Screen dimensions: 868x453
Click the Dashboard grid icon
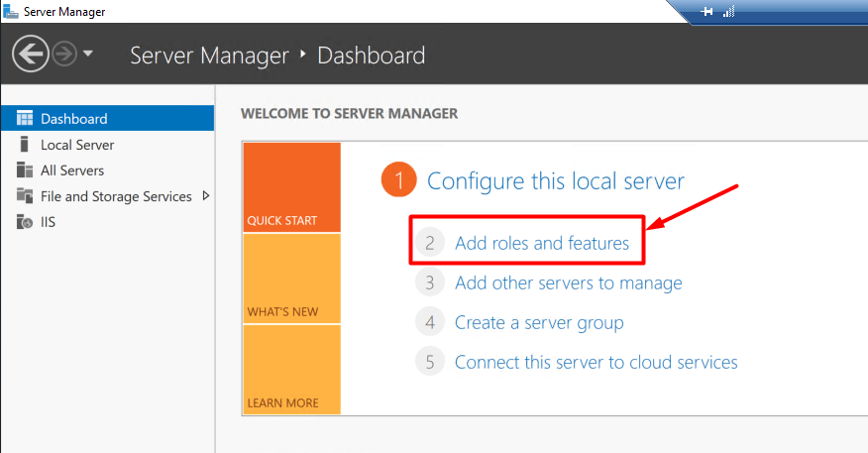click(x=25, y=118)
